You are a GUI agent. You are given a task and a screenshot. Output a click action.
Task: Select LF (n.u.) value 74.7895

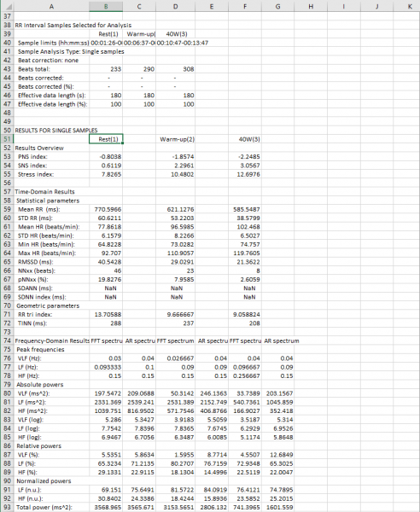(277, 490)
